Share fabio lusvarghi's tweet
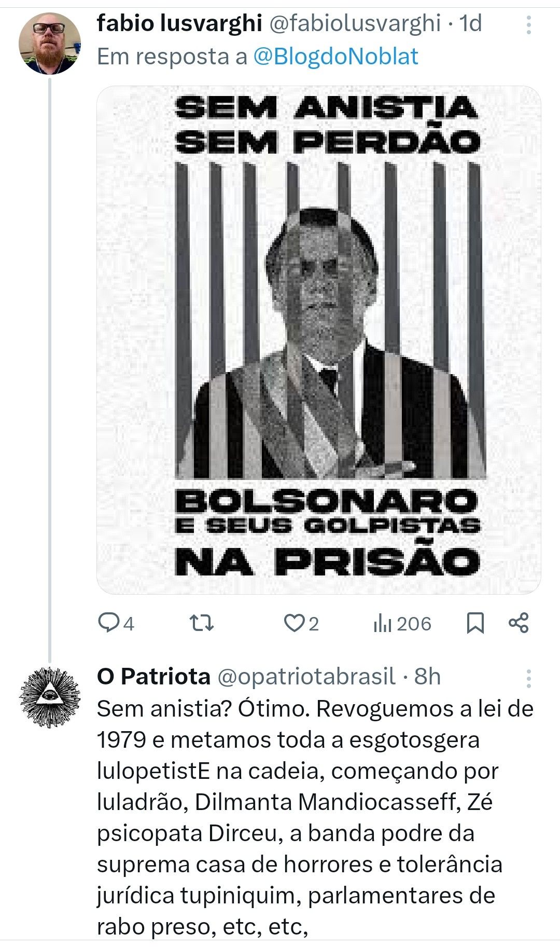560x947 pixels. click(519, 623)
